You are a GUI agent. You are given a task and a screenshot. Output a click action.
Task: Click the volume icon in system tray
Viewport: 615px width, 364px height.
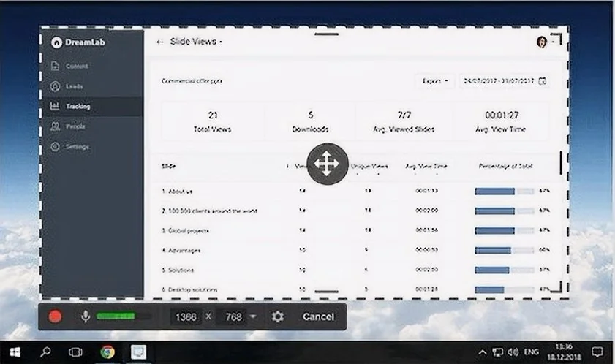coord(513,352)
